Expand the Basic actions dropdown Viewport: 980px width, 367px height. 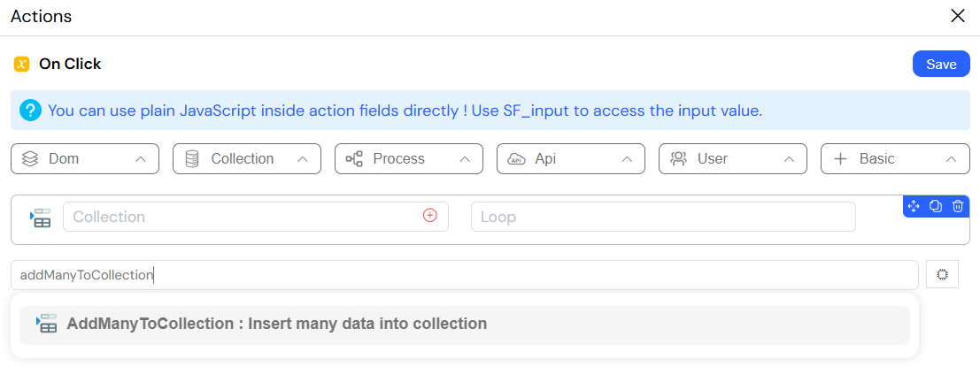point(894,158)
